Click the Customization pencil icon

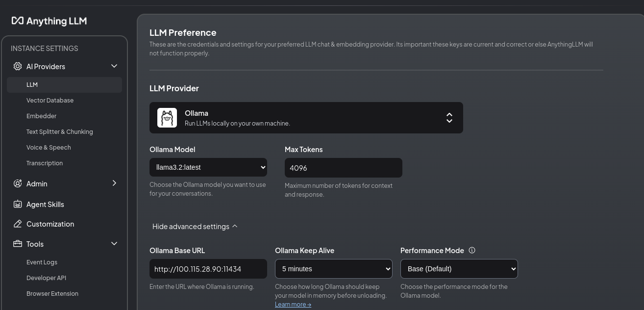click(18, 224)
